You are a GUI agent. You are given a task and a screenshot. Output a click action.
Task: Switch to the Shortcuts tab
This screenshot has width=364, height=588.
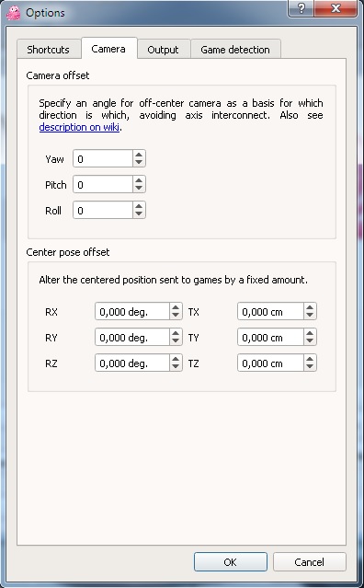tap(49, 50)
